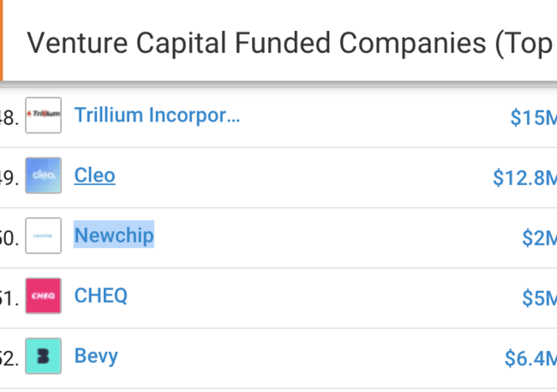
Task: Click the orange bar beside the heading
Action: click(2, 40)
